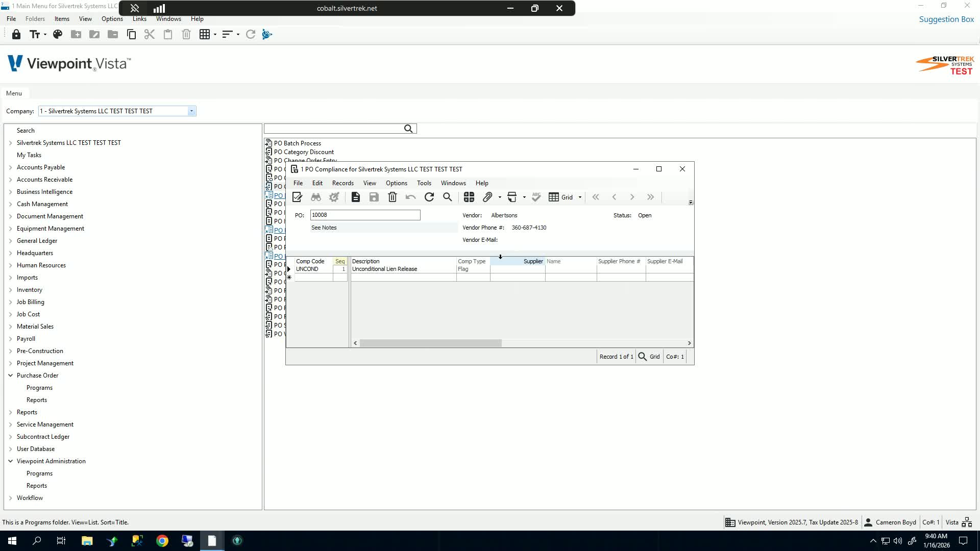Image resolution: width=980 pixels, height=551 pixels.
Task: Expand the Accounts Payable tree node
Action: coord(10,167)
